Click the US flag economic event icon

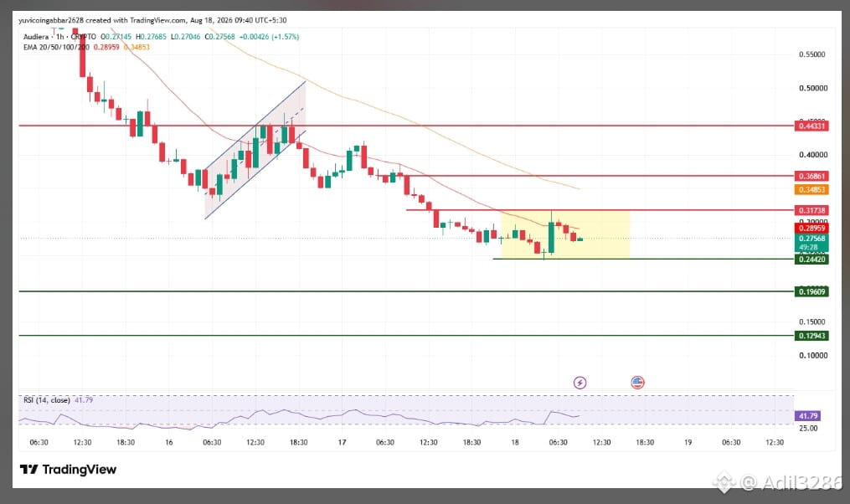pos(637,383)
